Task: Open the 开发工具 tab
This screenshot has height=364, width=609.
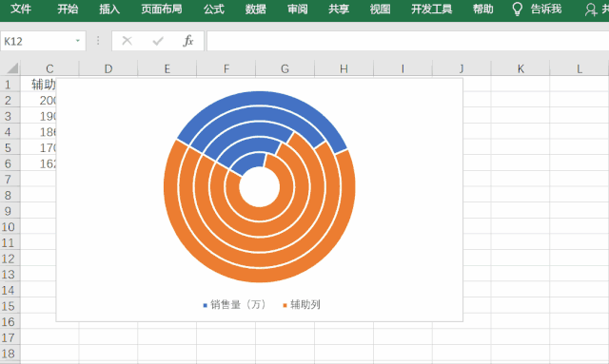Action: point(431,9)
